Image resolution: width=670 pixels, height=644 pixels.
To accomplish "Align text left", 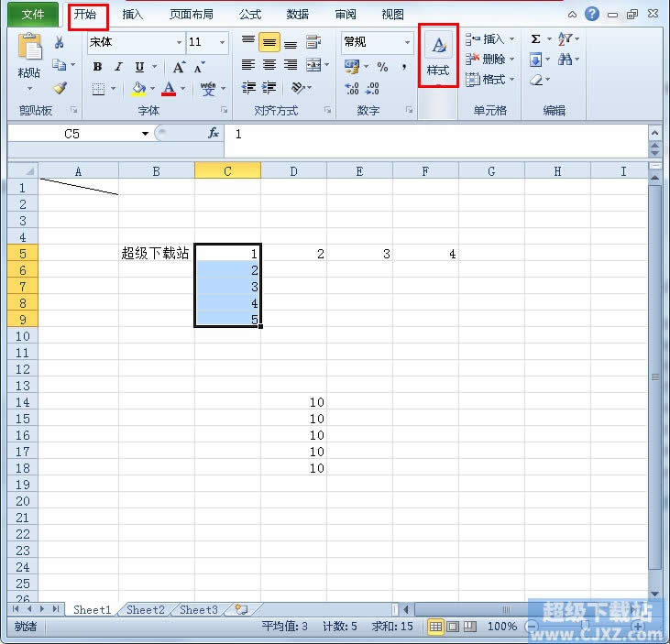I will tap(248, 65).
